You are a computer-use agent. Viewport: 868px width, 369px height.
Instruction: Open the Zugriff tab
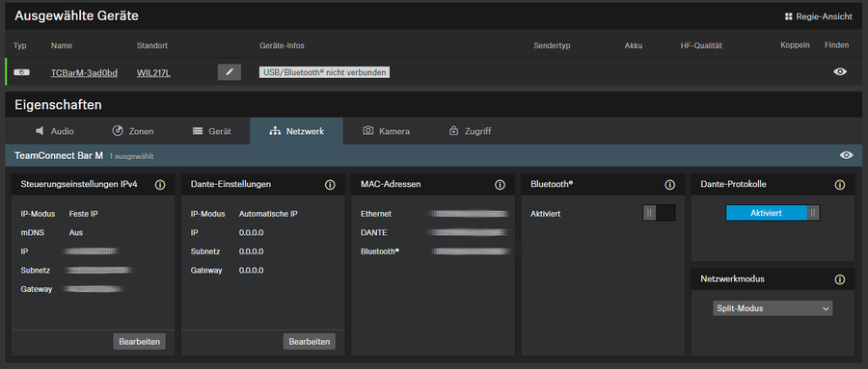470,131
